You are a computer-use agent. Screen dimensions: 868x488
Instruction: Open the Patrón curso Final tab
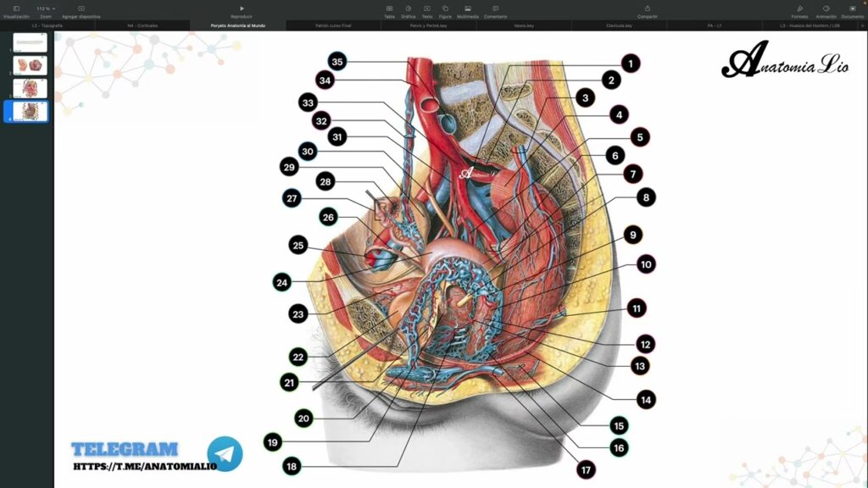click(333, 26)
